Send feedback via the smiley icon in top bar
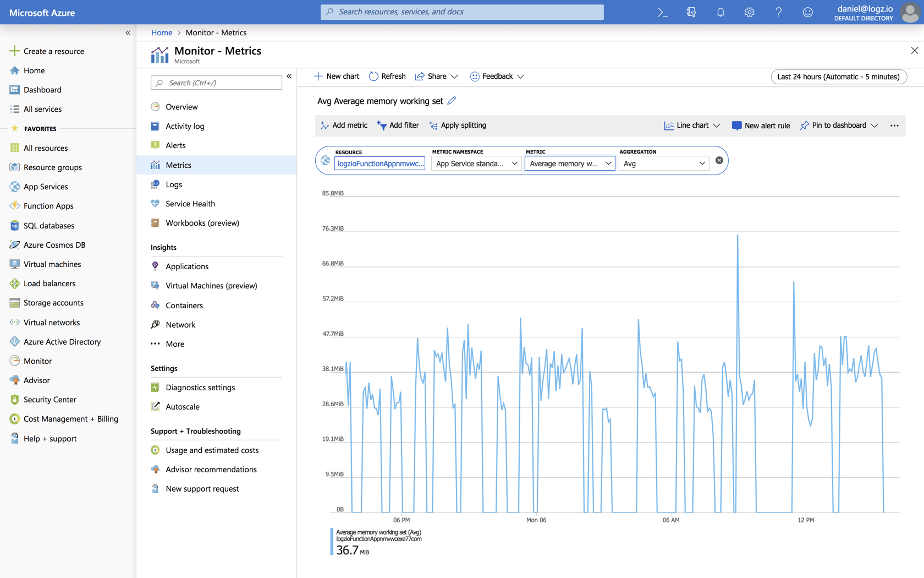Screen dimensions: 924x578 coord(807,12)
